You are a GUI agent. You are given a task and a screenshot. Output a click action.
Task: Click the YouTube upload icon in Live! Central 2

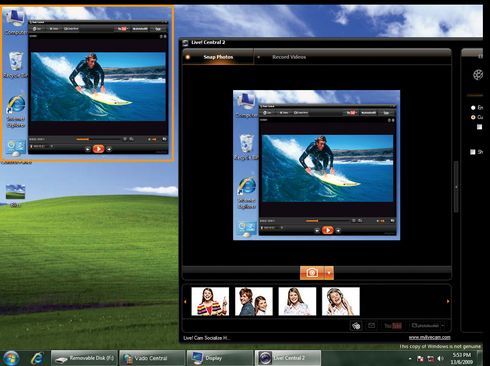393,326
